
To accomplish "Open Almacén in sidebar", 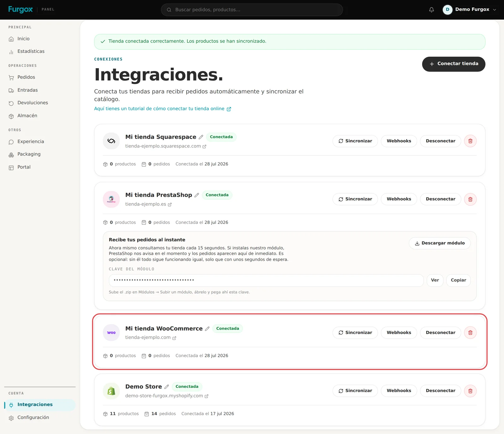I will 40,116.
